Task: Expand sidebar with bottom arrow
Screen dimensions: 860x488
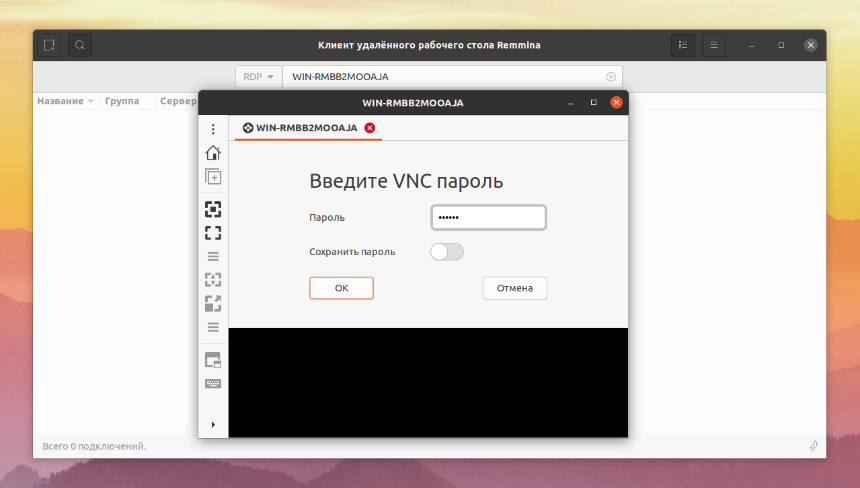Action: (213, 424)
